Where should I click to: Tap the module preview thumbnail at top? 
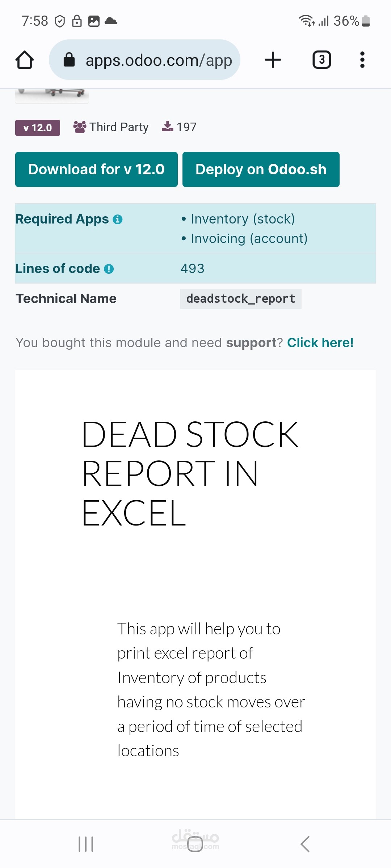click(x=52, y=95)
